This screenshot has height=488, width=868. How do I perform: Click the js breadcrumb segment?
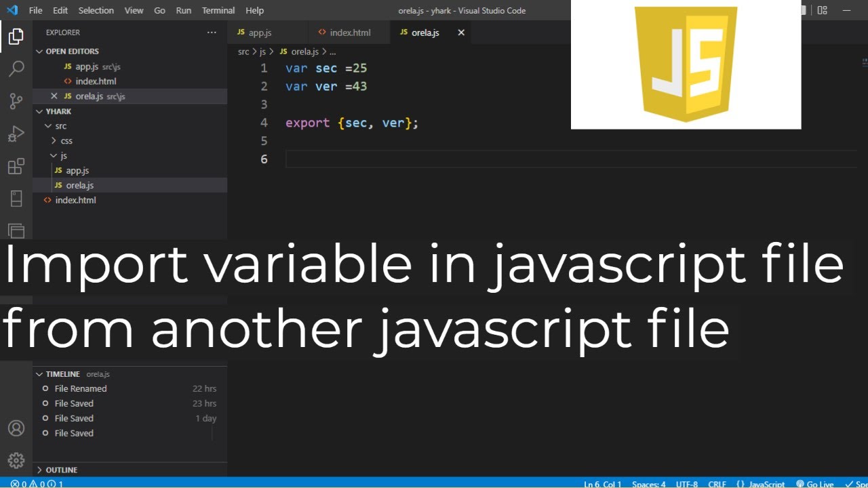262,52
